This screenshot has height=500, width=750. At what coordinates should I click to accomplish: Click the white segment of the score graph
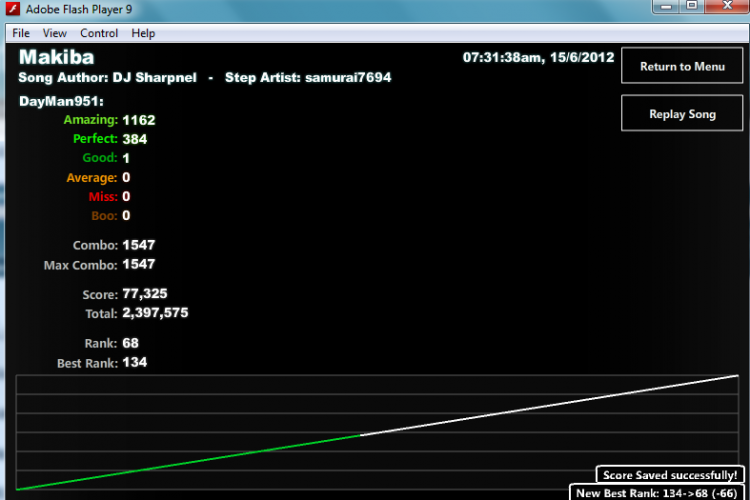[x=550, y=406]
